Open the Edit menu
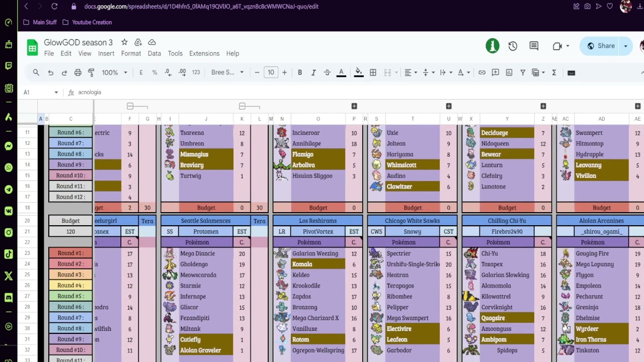 [66, 53]
